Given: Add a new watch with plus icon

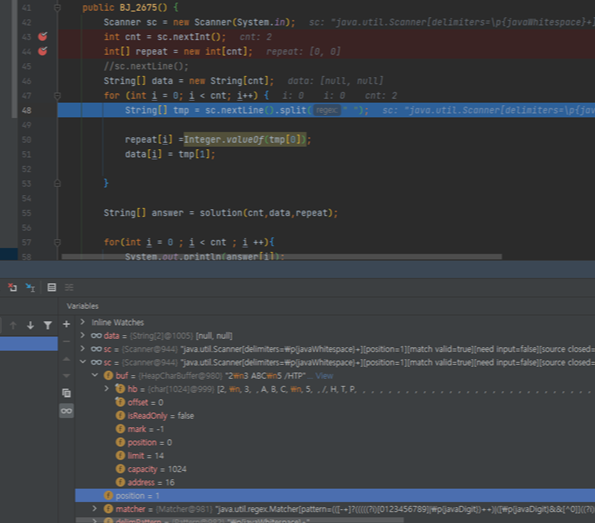Looking at the screenshot, I should (x=66, y=324).
